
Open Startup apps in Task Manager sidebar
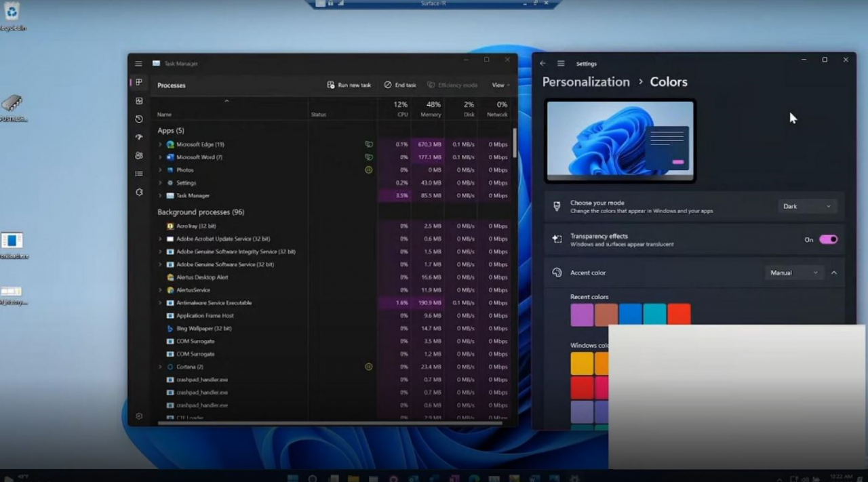139,138
